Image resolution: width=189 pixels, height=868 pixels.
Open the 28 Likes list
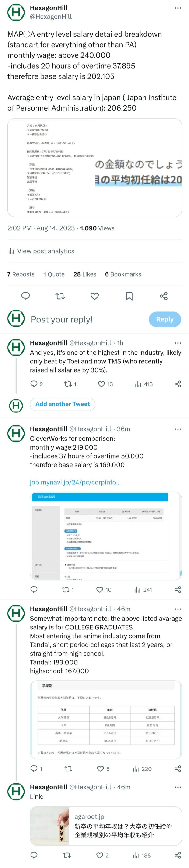pyautogui.click(x=84, y=274)
